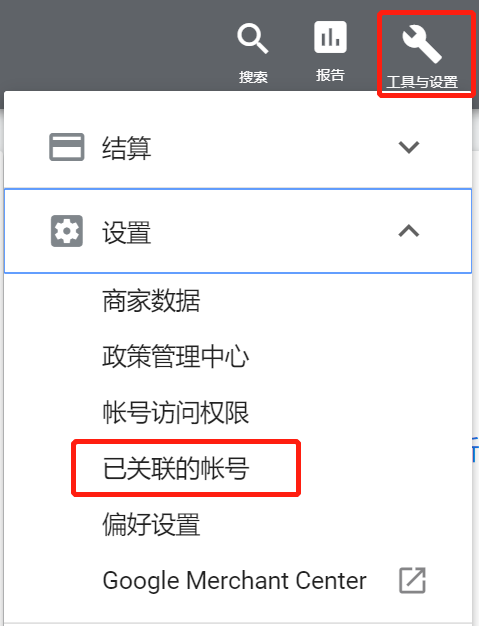
Task: Click the 设置 section title
Action: pyautogui.click(x=127, y=232)
